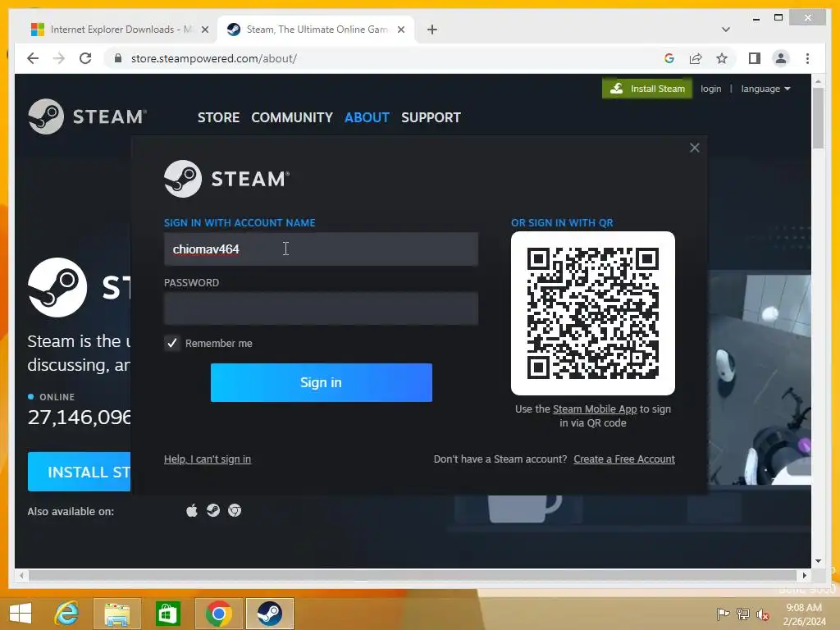840x630 pixels.
Task: Click the horizontal scrollbar thumb
Action: (x=413, y=575)
